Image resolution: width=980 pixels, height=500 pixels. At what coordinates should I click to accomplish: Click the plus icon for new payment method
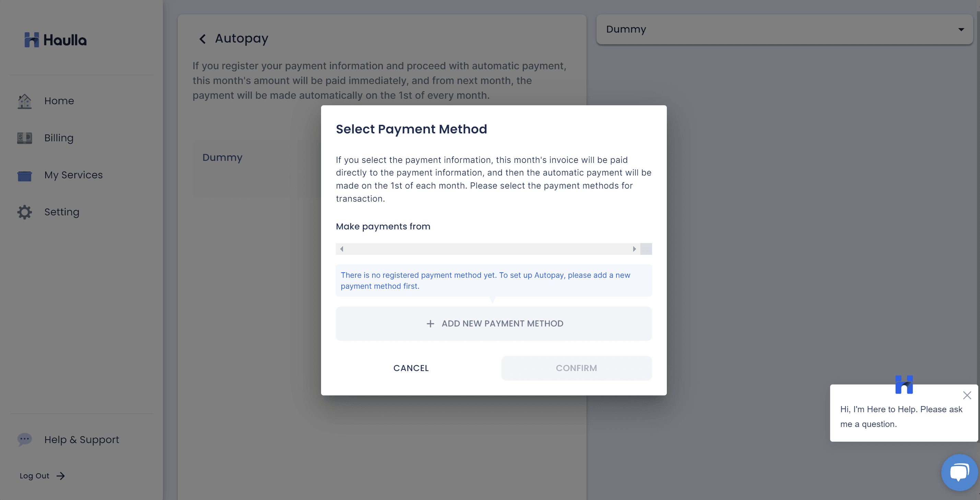(x=430, y=324)
